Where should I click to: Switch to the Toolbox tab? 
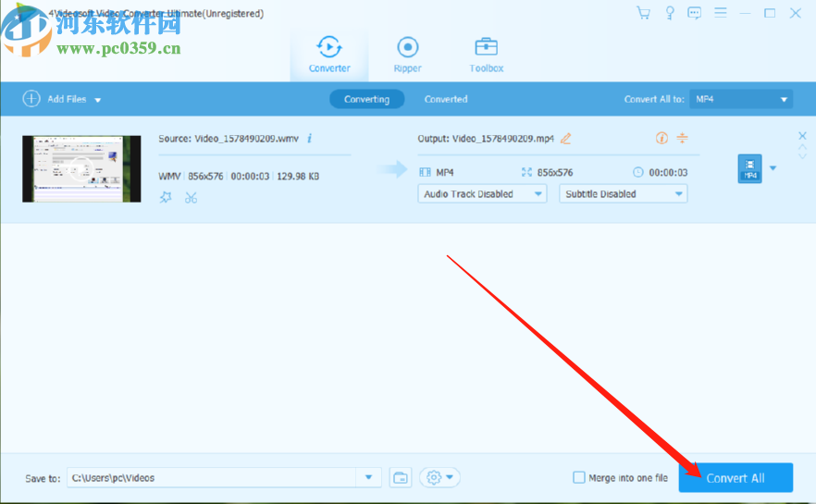click(x=486, y=54)
